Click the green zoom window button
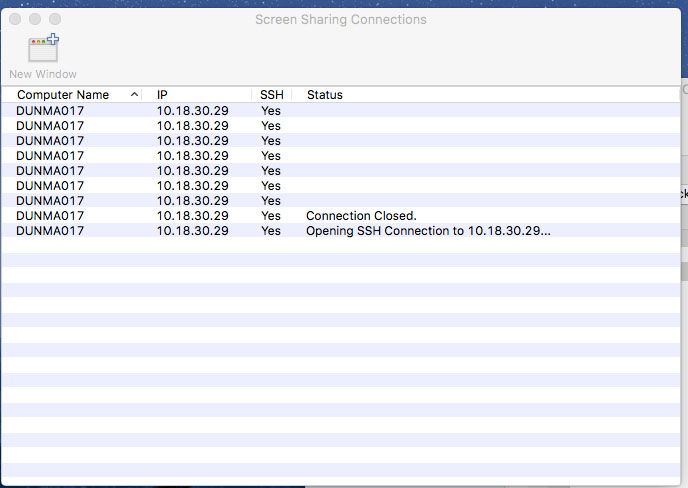Image resolution: width=688 pixels, height=488 pixels. (55, 19)
